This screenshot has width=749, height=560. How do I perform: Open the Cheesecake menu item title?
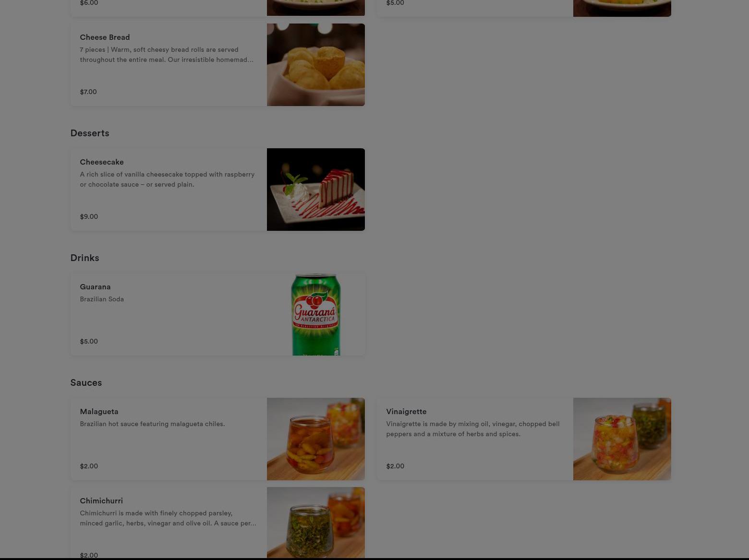point(102,162)
